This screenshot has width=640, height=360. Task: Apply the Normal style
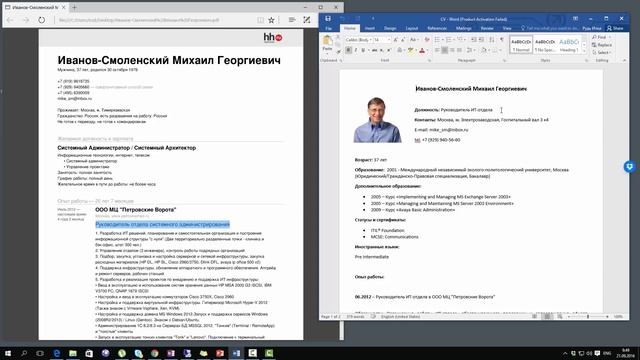pyautogui.click(x=521, y=44)
